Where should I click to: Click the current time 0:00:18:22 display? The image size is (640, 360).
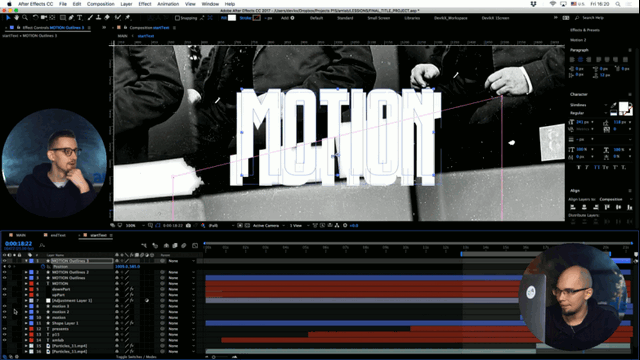click(x=18, y=244)
